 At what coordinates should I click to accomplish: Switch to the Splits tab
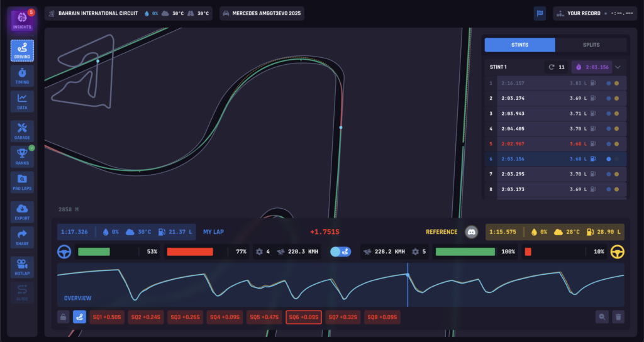tap(591, 45)
